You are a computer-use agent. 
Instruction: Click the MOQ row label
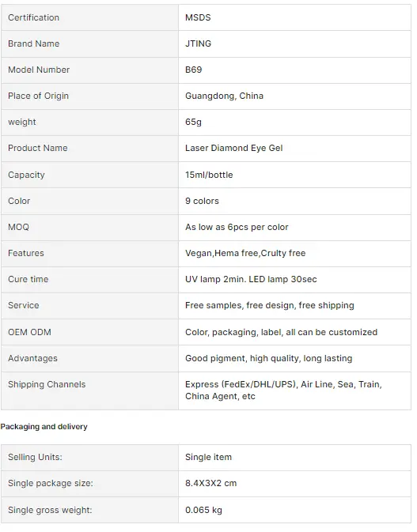19,228
